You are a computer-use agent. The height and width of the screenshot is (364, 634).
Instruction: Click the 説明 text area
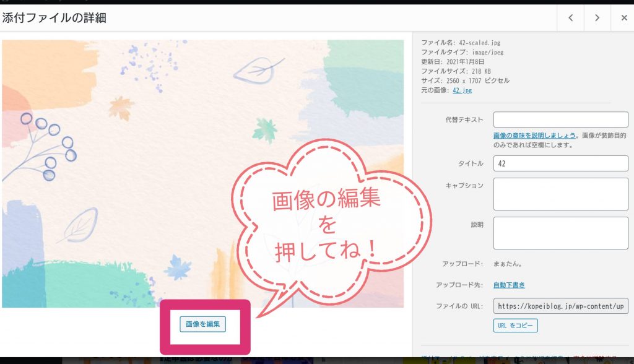[x=560, y=233]
